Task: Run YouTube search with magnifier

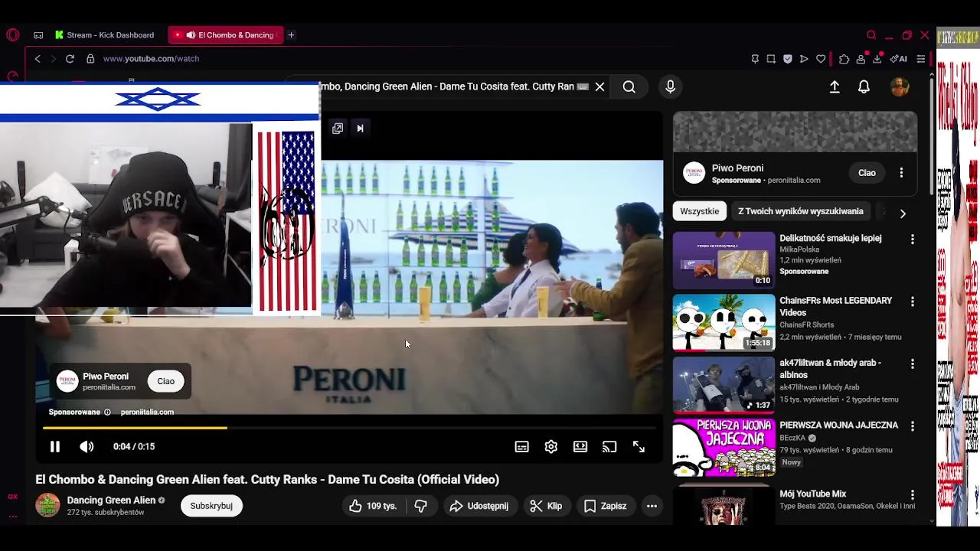Action: pyautogui.click(x=629, y=87)
